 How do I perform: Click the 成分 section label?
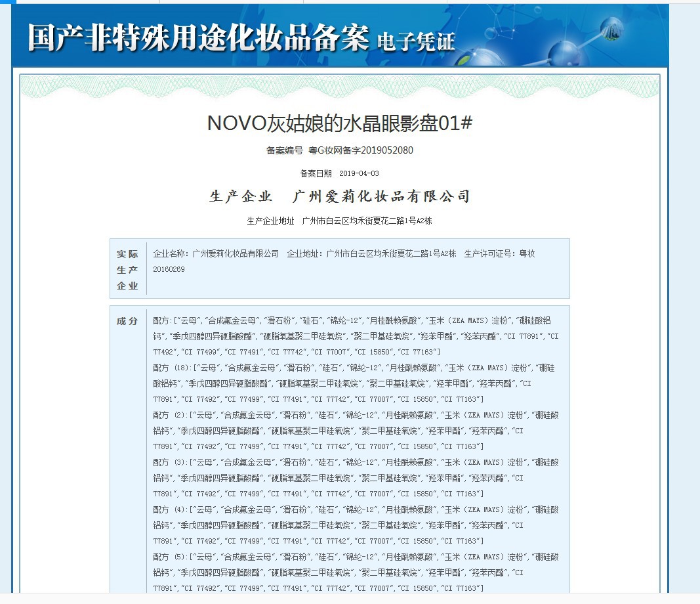click(127, 321)
